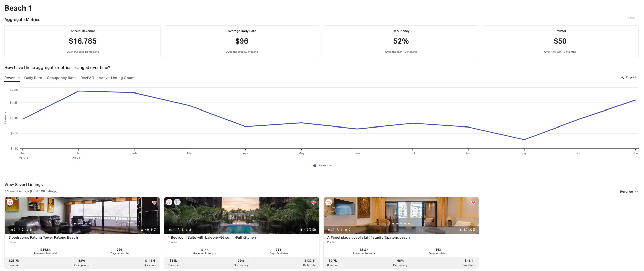This screenshot has height=271, width=644.
Task: Click the $35.8k Revenue Potential value
Action: (x=46, y=250)
